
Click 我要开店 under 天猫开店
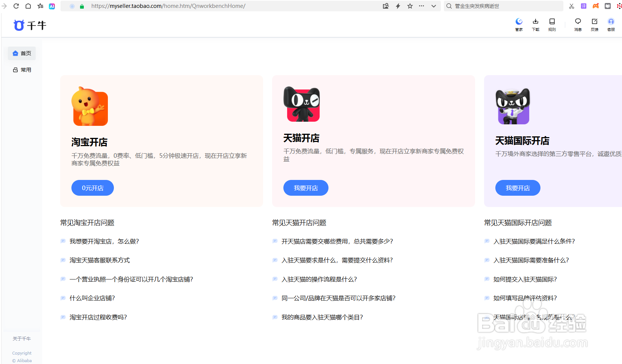[x=306, y=188]
